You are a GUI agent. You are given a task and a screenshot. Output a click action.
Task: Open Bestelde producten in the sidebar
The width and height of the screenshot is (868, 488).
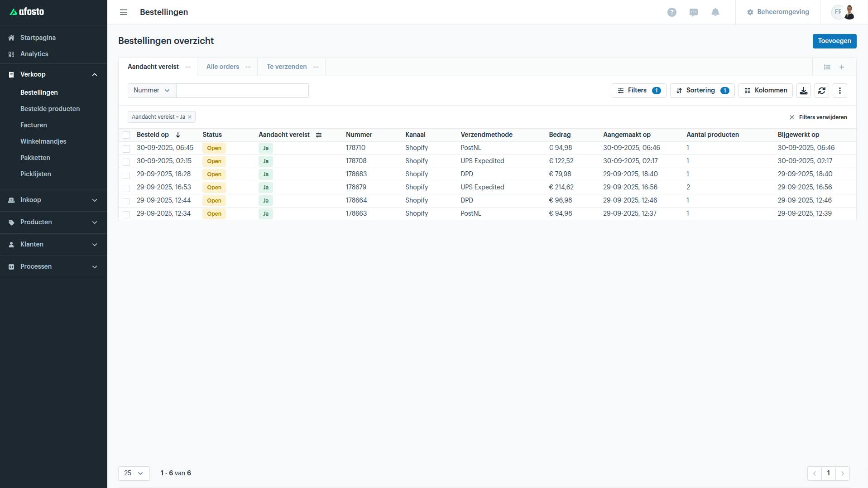[50, 109]
